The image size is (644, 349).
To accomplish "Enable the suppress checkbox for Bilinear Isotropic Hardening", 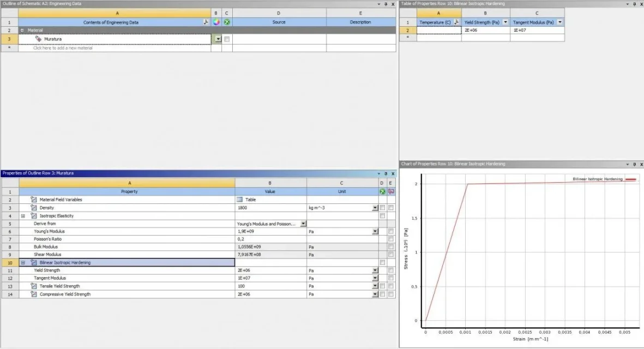I will coord(382,263).
